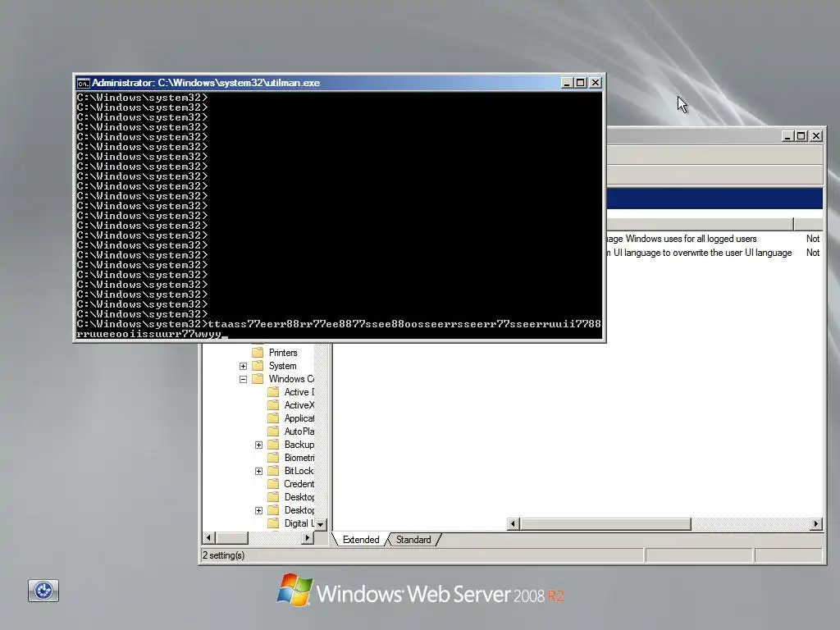Switch to the Extended tab
Viewport: 840px width, 630px height.
click(x=361, y=540)
